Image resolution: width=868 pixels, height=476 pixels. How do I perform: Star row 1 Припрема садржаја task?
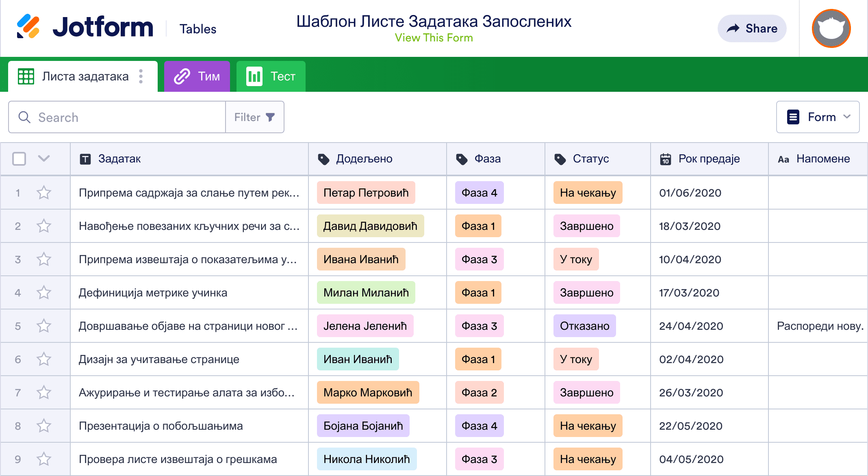(x=44, y=193)
